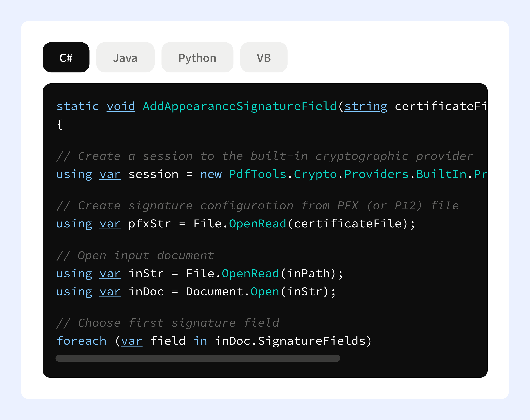Click the 'Choose first signature field' comment

[168, 323]
